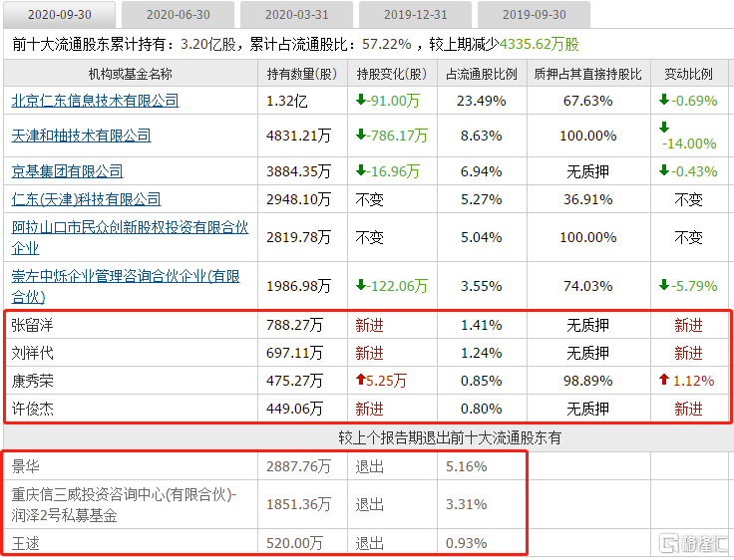Select the 1986.98万 holding value

click(298, 286)
